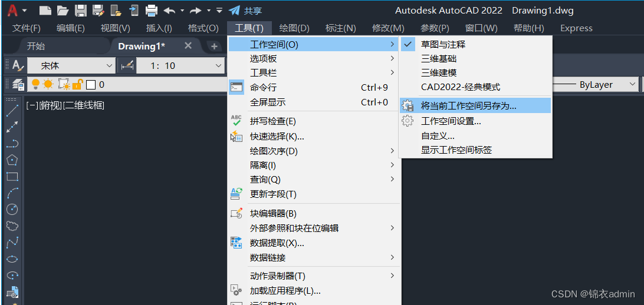The image size is (644, 305).
Task: Select the Line tool in draw toolbar
Action: [x=12, y=110]
